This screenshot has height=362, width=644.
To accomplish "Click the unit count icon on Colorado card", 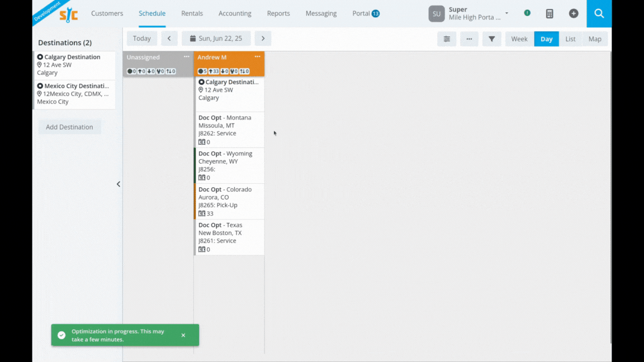I will coord(202,213).
